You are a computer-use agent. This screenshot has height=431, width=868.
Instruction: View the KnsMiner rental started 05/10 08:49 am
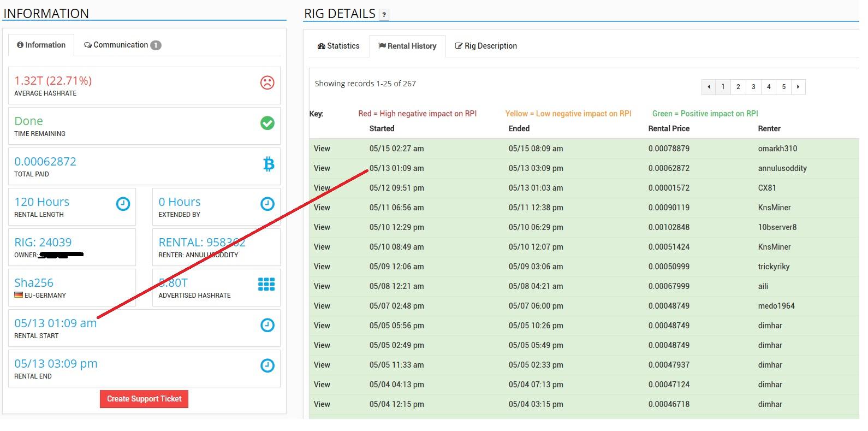322,247
